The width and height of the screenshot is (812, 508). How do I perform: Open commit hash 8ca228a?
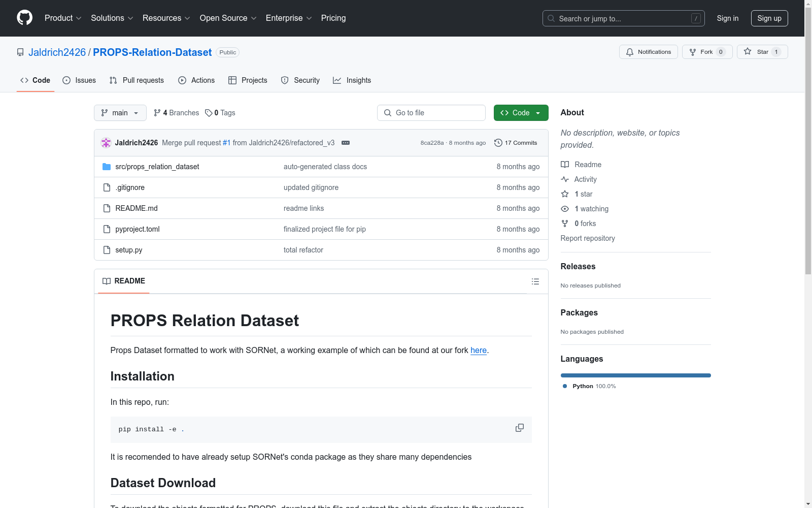432,143
